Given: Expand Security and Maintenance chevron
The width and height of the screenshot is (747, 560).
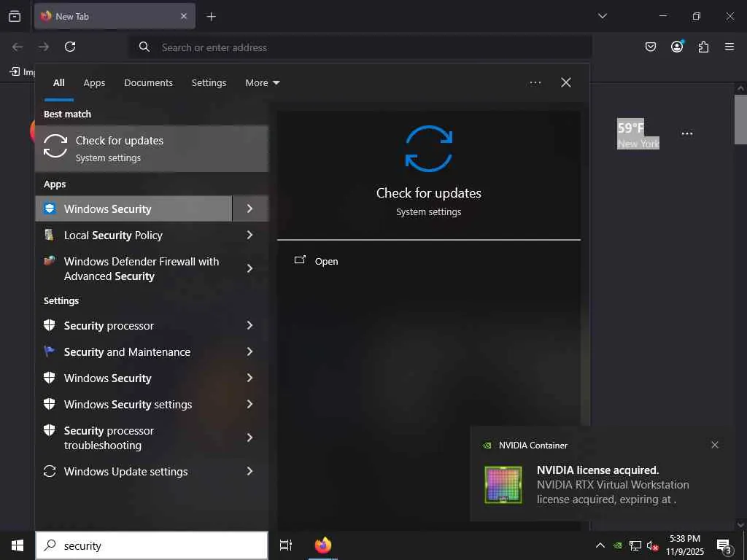Looking at the screenshot, I should [x=251, y=352].
